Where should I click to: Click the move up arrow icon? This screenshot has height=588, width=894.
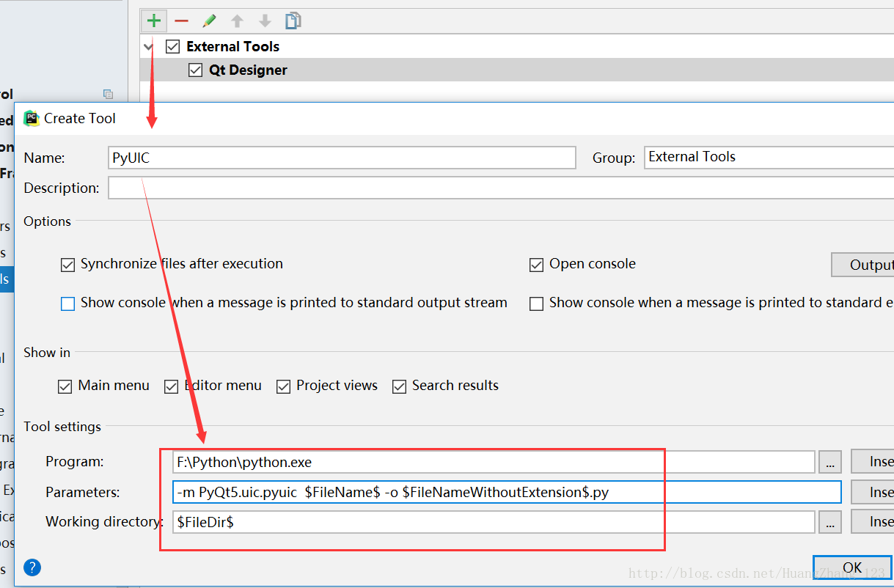click(x=237, y=21)
